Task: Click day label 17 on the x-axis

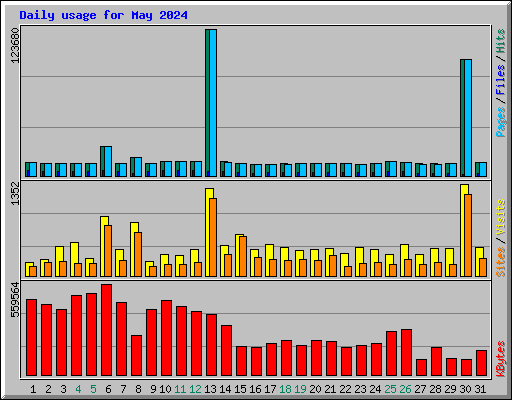Action: (x=270, y=389)
